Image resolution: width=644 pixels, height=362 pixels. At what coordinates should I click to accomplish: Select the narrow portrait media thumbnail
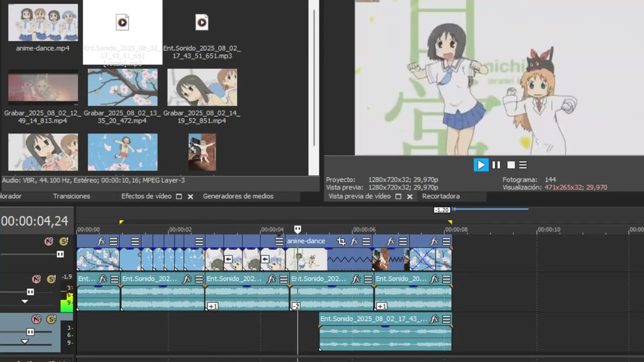point(202,152)
